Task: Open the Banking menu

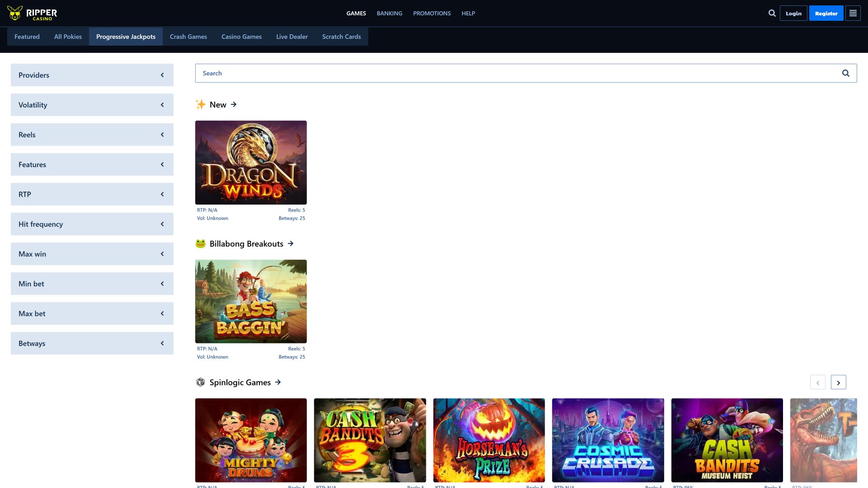Action: 389,14
